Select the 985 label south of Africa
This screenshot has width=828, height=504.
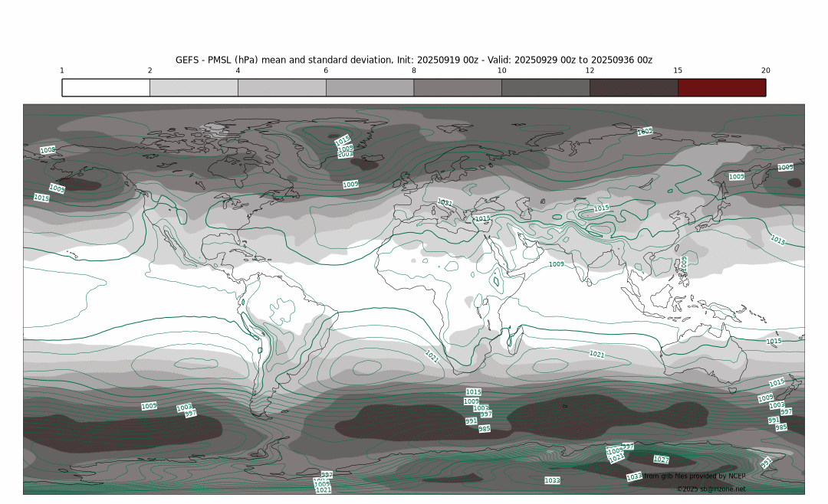(485, 429)
